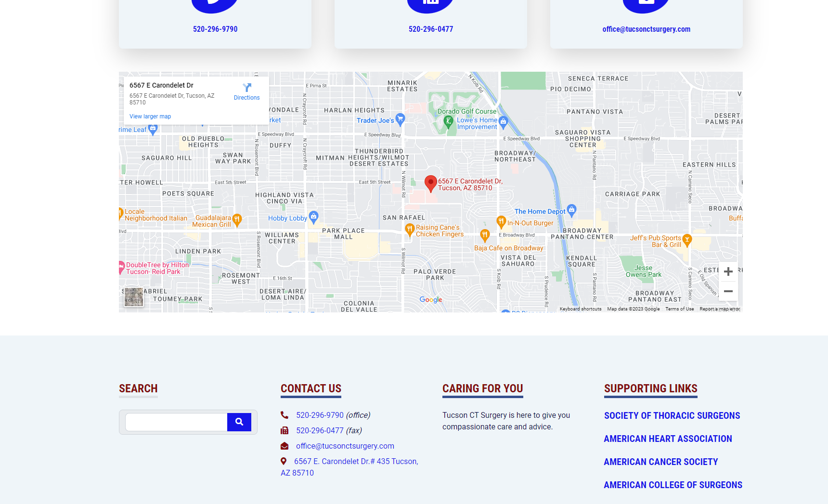Click the Directions arrow icon on map card
The image size is (828, 504).
pos(247,88)
